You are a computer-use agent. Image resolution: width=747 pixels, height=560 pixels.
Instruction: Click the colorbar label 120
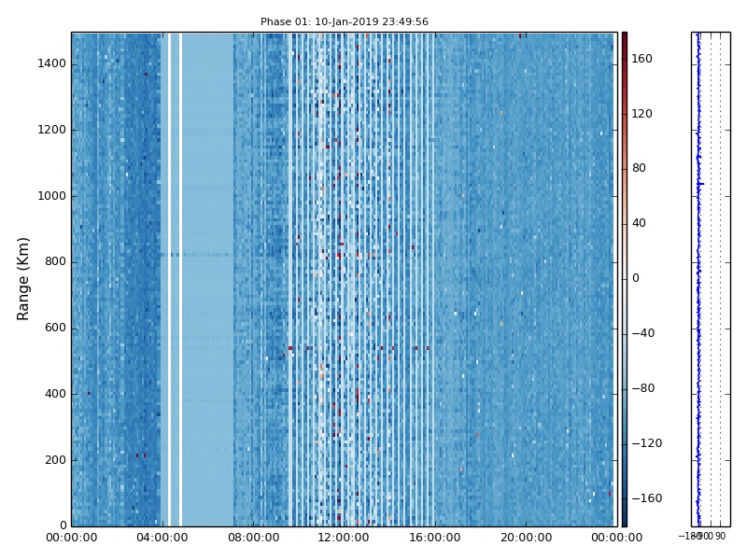(x=641, y=114)
